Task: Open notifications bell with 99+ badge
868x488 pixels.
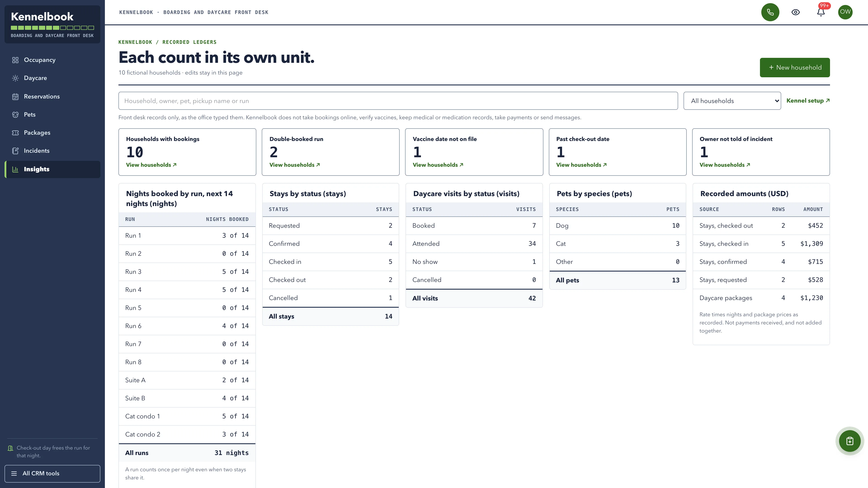Action: coord(821,12)
